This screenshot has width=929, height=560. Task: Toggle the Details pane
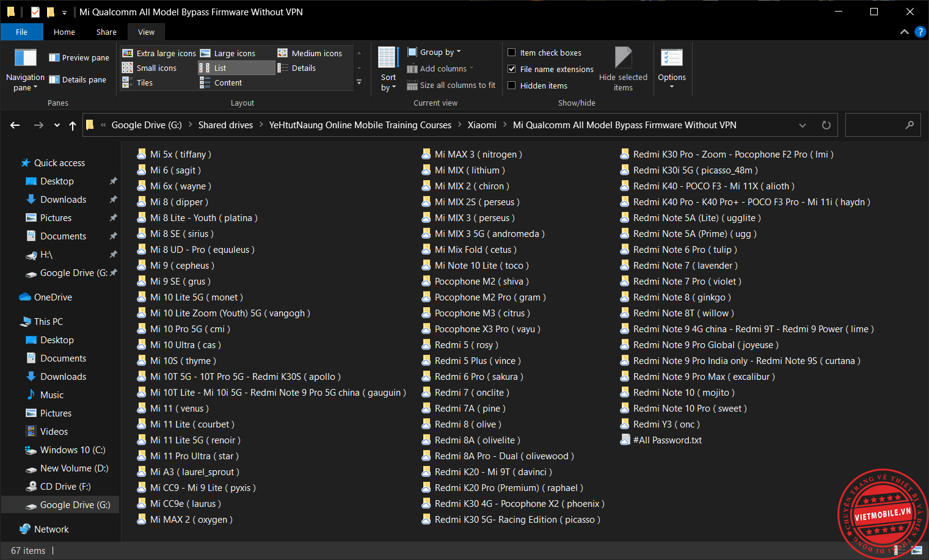click(x=78, y=79)
